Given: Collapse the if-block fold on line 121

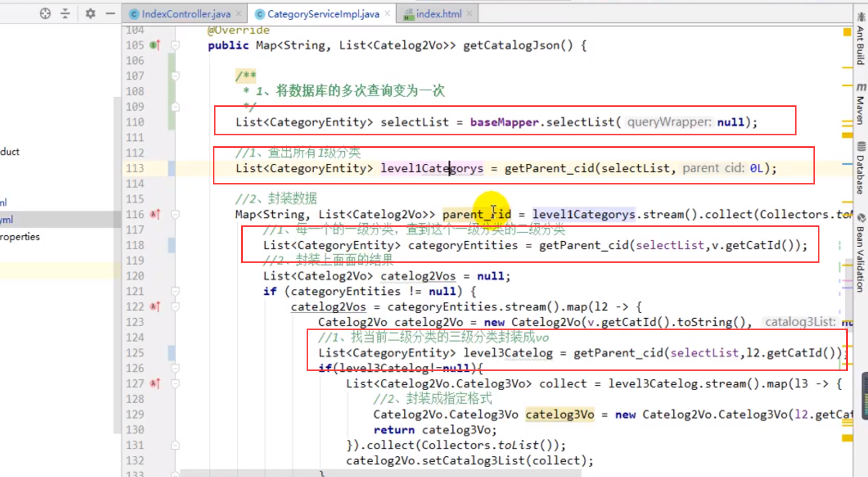Looking at the screenshot, I should tap(175, 291).
